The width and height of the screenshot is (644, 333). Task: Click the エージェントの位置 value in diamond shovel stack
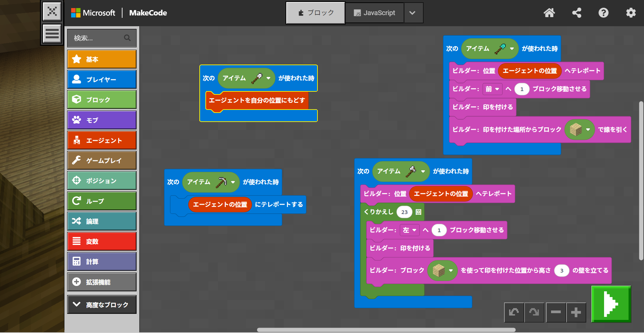click(530, 71)
